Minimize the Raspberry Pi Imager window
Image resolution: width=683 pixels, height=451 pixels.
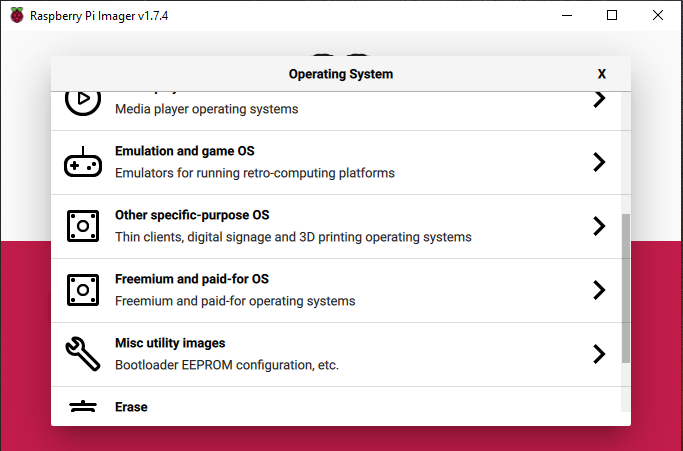coord(567,15)
